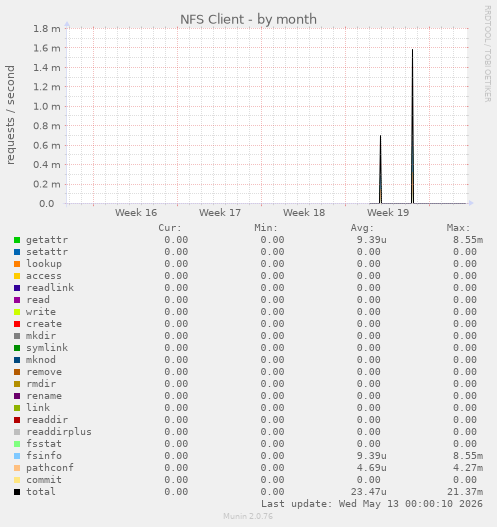Select the Week 19 axis label
This screenshot has width=497, height=527.
pyautogui.click(x=388, y=213)
